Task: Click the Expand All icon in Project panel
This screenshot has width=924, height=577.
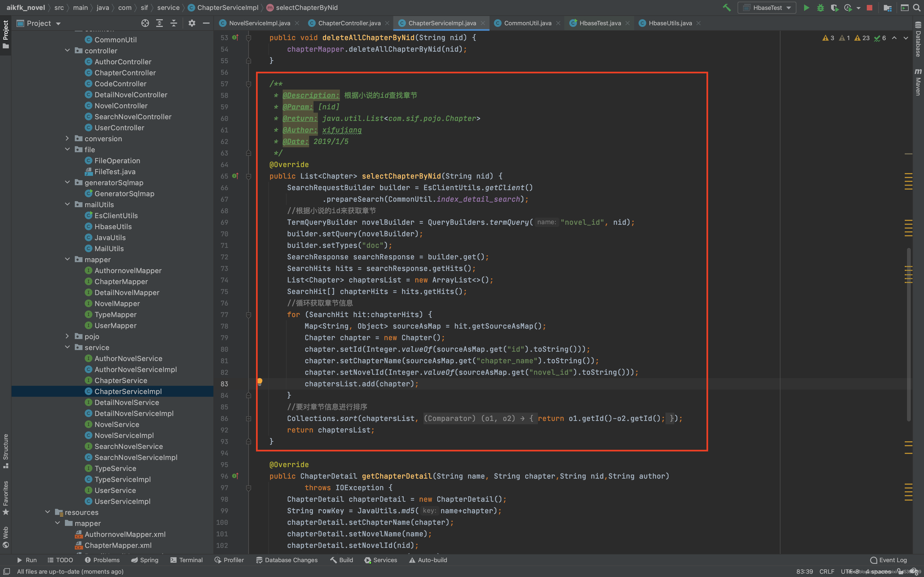Action: pyautogui.click(x=159, y=23)
